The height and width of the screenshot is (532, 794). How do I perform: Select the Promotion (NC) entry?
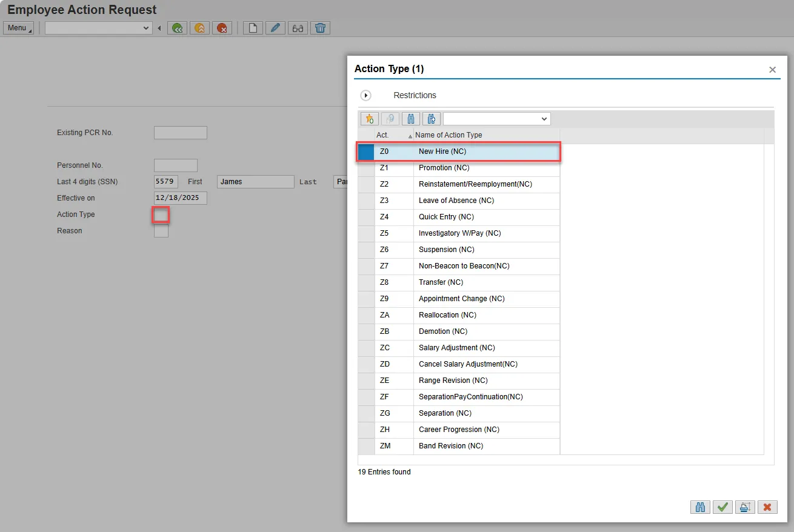[x=444, y=168]
